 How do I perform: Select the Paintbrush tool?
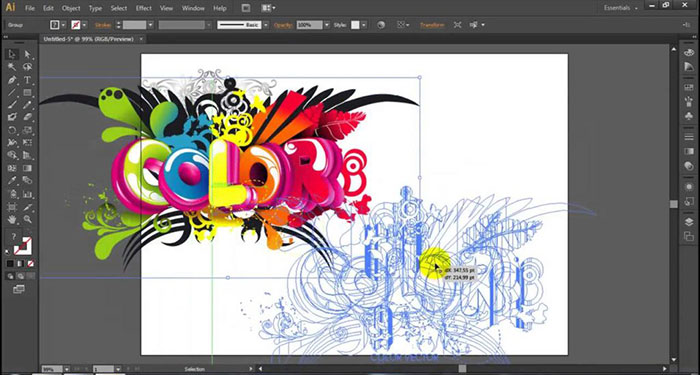click(12, 105)
